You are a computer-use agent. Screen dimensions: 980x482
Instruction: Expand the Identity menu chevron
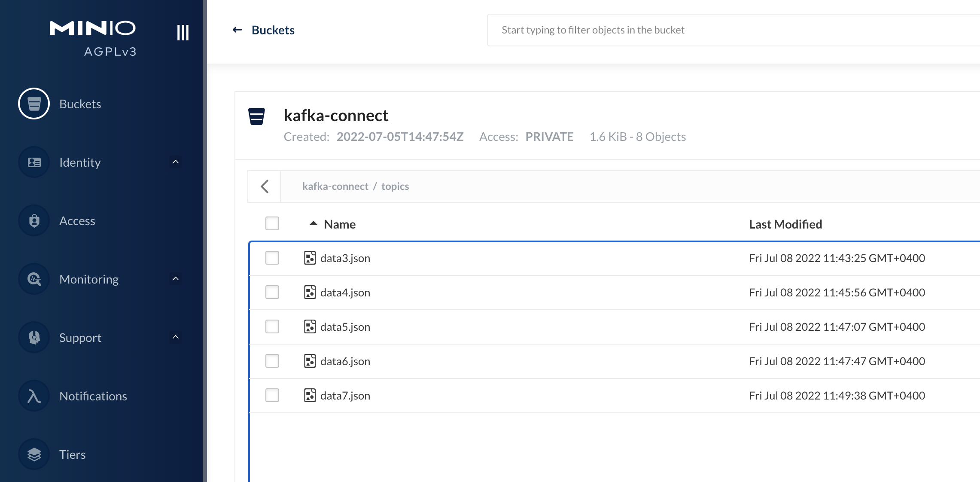click(176, 162)
